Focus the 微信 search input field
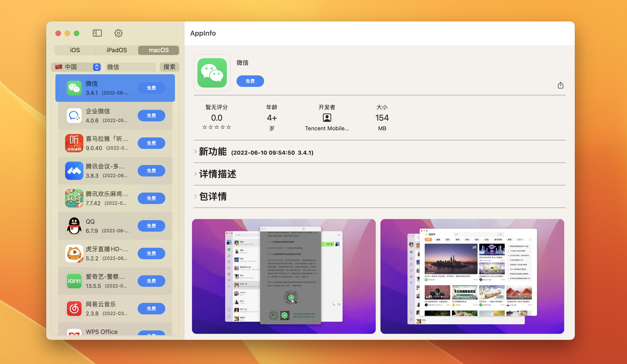Viewport: 627px width, 364px height. (x=131, y=67)
